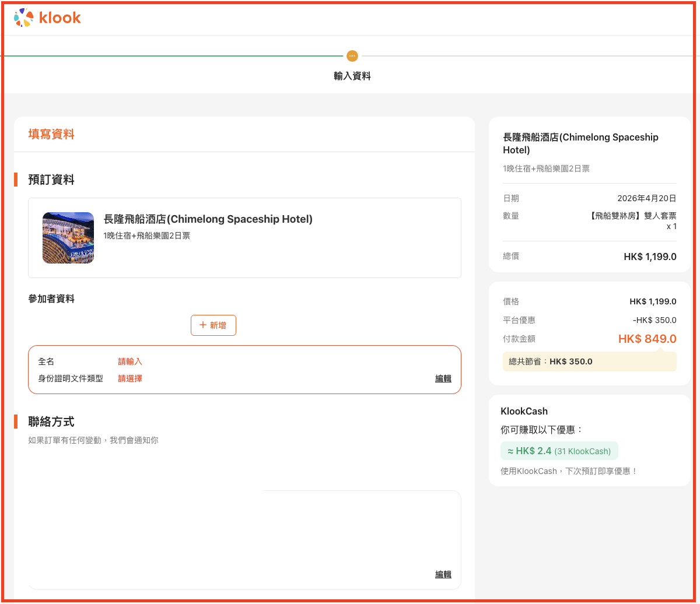700x604 pixels.
Task: Click the 輸入資料 step label
Action: (x=352, y=76)
